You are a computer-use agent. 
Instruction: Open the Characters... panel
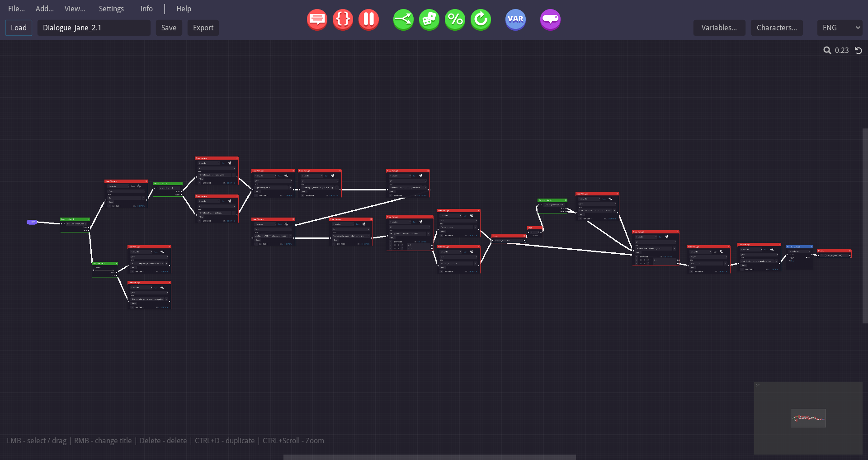click(x=776, y=28)
